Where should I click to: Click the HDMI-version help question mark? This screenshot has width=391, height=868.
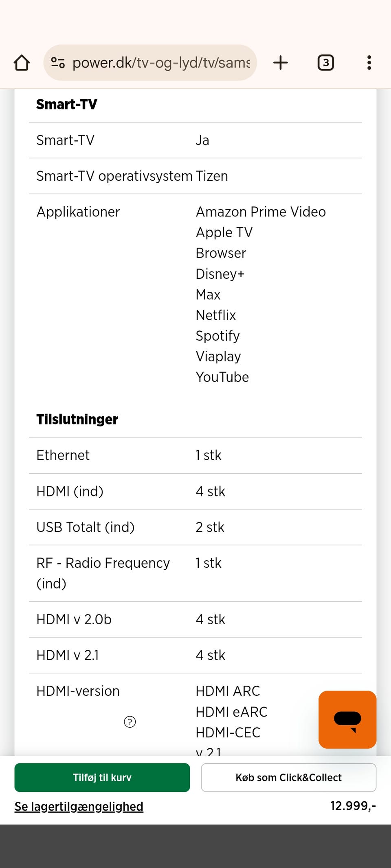click(130, 722)
